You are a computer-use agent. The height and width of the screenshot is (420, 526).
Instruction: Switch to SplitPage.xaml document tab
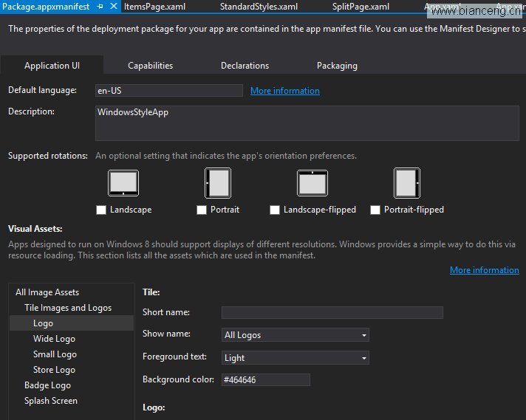(361, 7)
